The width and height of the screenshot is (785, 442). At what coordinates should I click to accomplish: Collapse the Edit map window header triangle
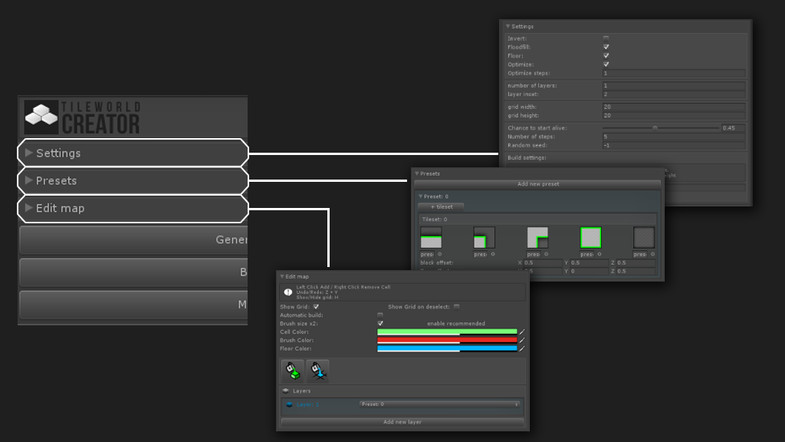click(x=282, y=276)
